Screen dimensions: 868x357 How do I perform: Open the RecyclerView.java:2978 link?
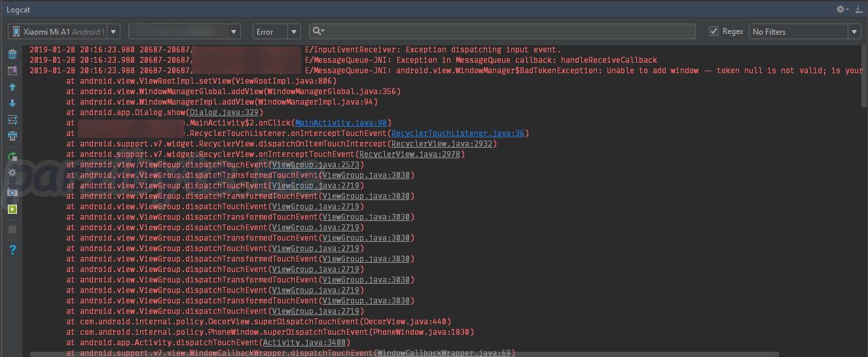click(410, 154)
